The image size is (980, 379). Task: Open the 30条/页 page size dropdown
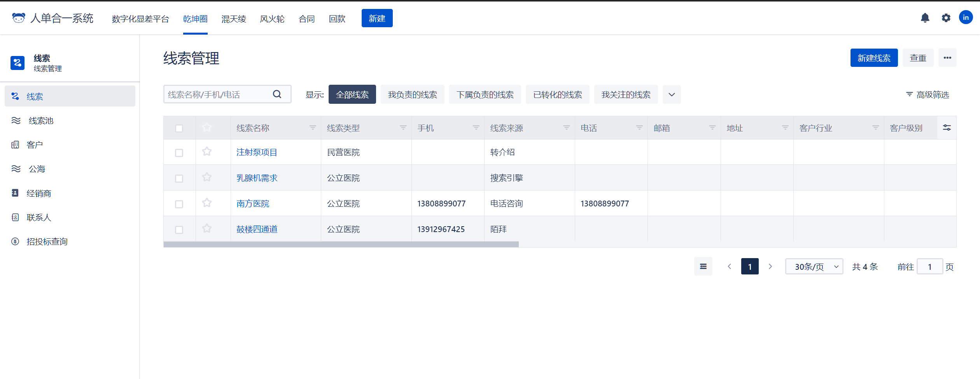pos(814,266)
